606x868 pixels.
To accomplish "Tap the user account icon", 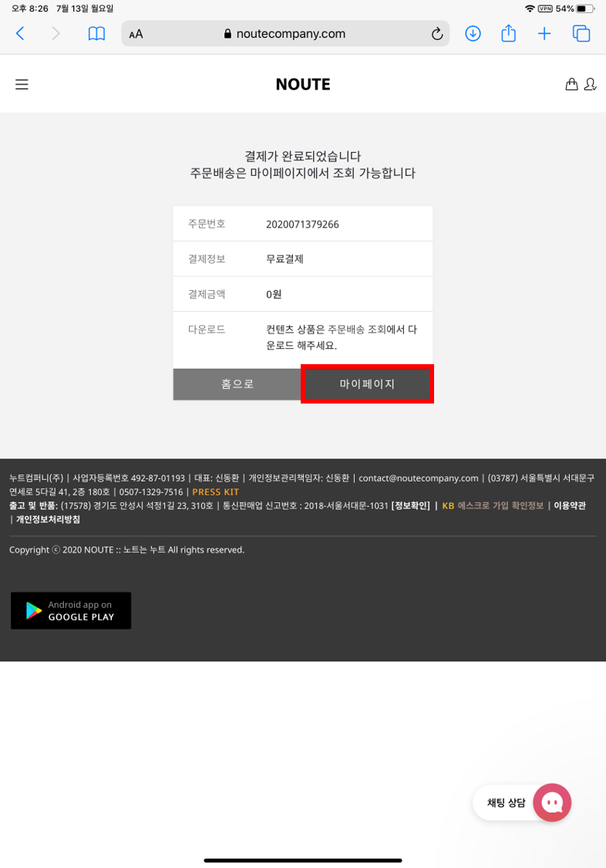I will (590, 84).
